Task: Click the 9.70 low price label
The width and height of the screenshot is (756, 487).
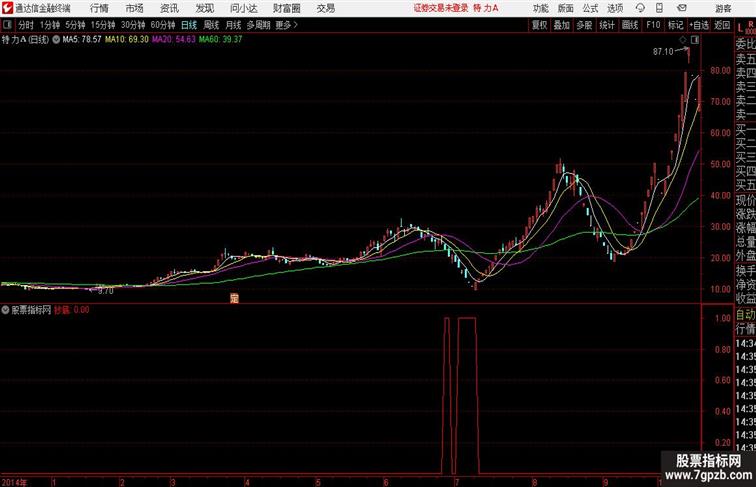Action: coord(106,291)
